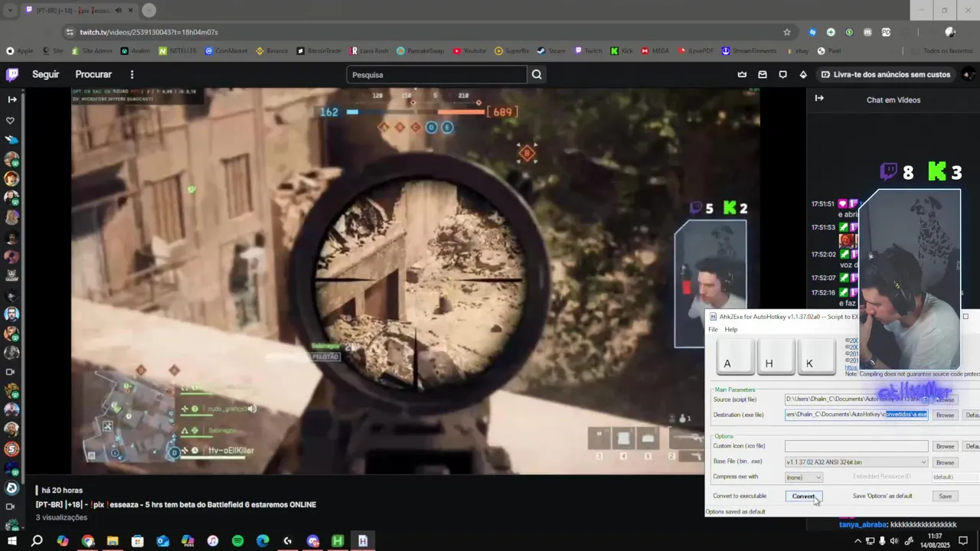The image size is (980, 551).
Task: Open the PancakeSwap bookmark
Action: point(420,51)
